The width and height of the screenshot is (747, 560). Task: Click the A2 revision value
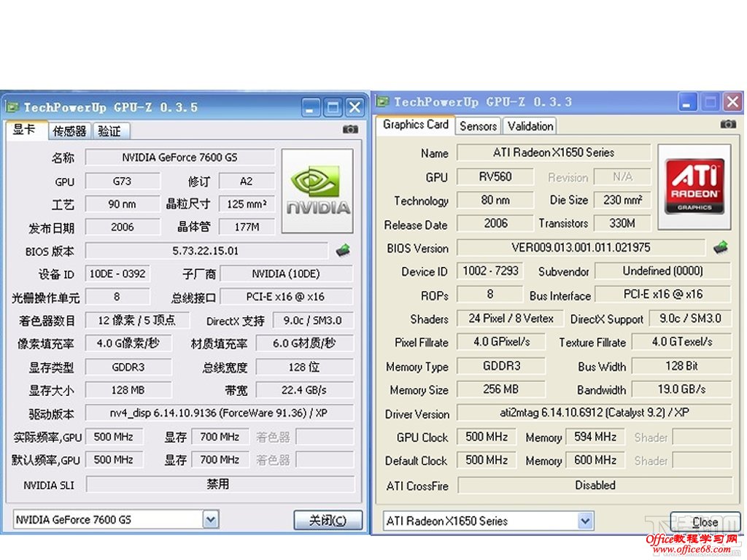(247, 181)
